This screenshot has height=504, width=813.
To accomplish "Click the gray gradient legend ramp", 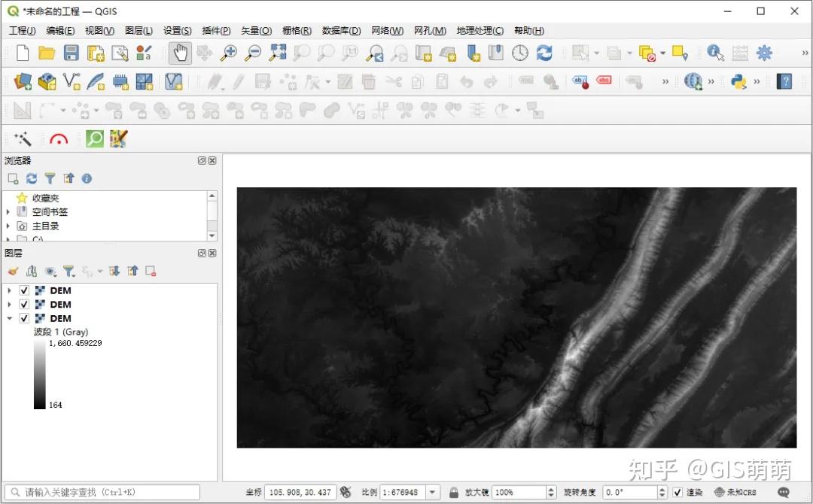I will coord(39,374).
